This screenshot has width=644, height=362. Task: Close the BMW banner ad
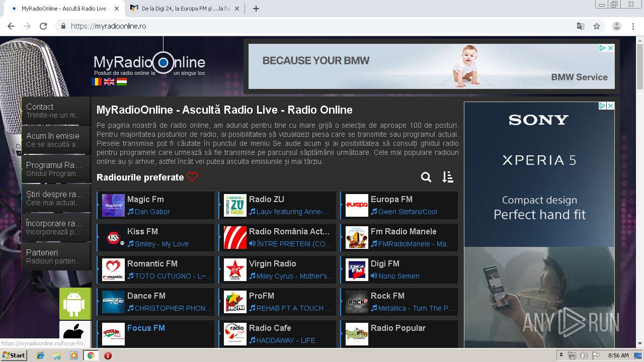610,48
